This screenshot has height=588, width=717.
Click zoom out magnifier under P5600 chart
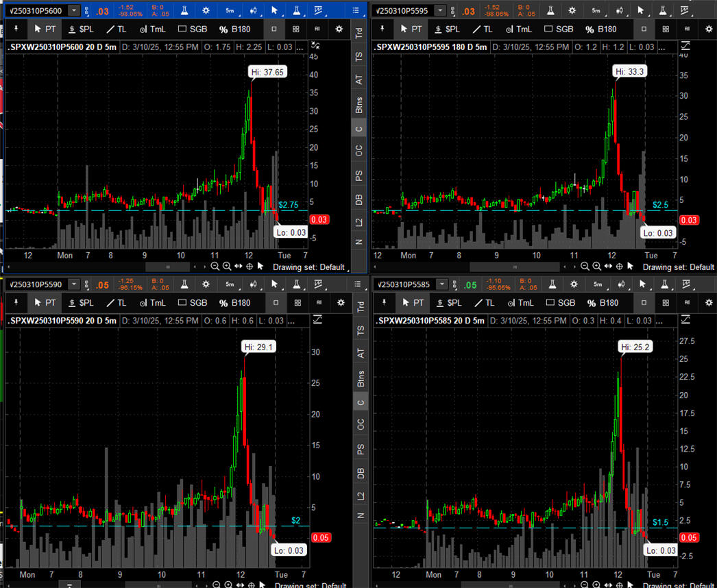pyautogui.click(x=215, y=267)
